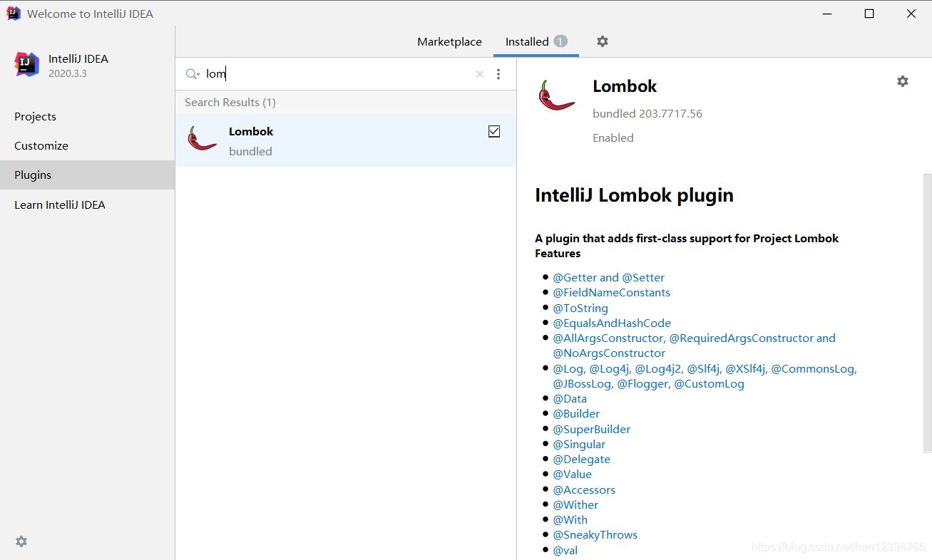Disable the Lombok plugin checkbox

(494, 131)
